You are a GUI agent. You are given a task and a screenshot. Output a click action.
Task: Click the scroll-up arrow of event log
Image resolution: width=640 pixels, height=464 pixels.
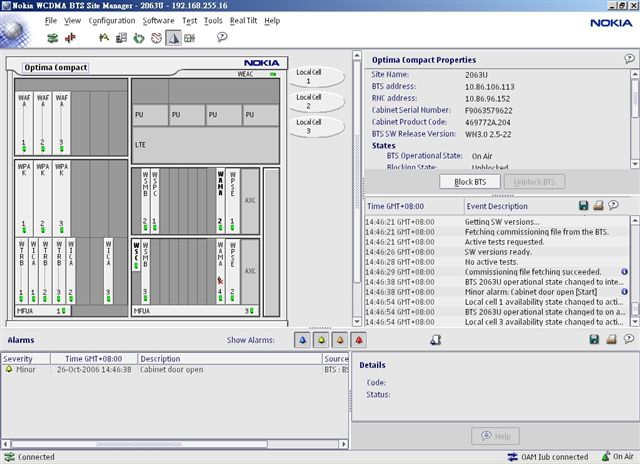point(635,220)
